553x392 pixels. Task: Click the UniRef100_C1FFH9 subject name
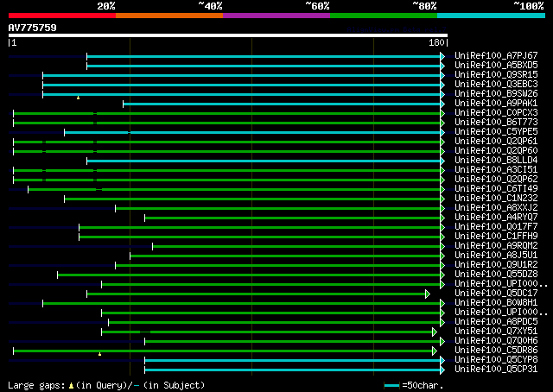click(x=496, y=237)
